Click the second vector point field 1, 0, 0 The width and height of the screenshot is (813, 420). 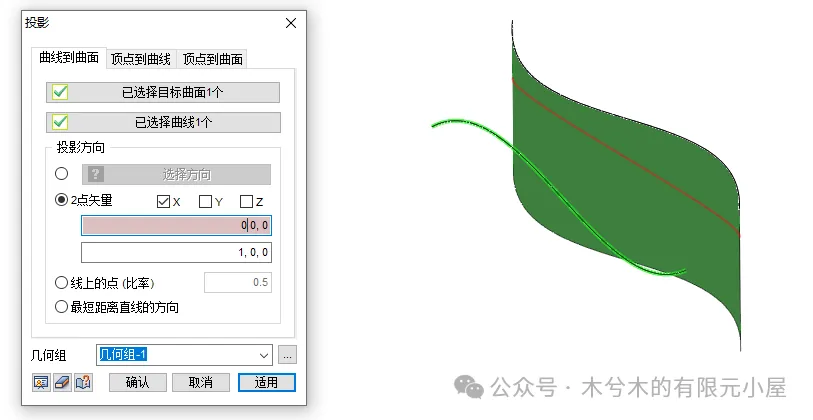(x=176, y=253)
